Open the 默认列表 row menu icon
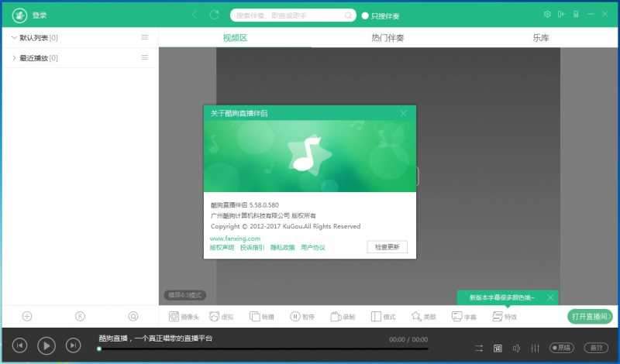 pos(145,37)
